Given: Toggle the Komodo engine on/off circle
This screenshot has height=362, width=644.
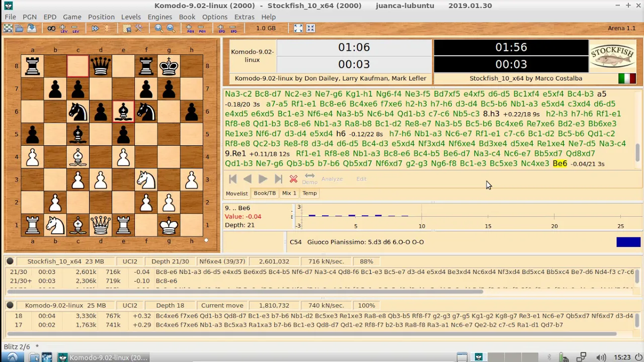Looking at the screenshot, I should [10, 306].
